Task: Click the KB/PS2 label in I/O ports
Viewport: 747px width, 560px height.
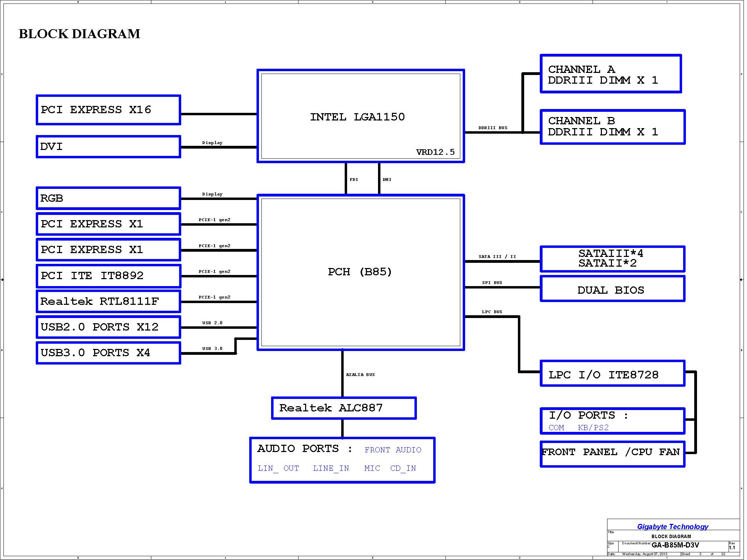Action: 593,428
